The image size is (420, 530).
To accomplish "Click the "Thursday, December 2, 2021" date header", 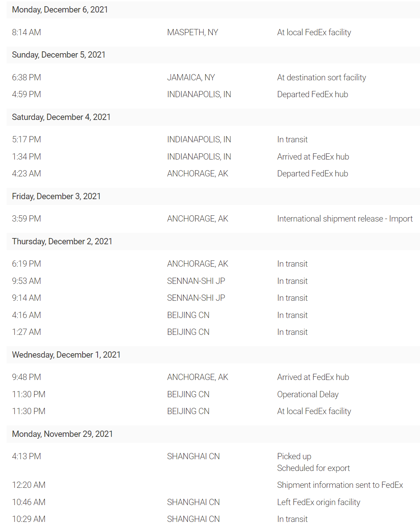I will pyautogui.click(x=62, y=241).
